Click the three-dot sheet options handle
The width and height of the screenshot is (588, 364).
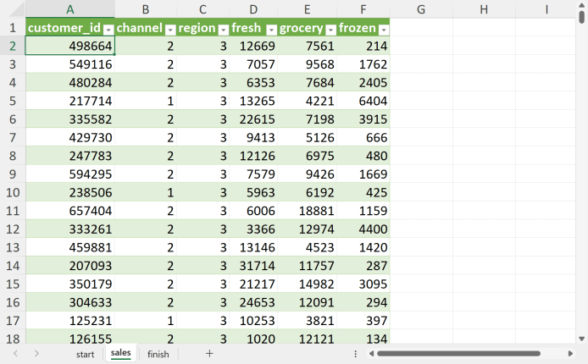355,354
